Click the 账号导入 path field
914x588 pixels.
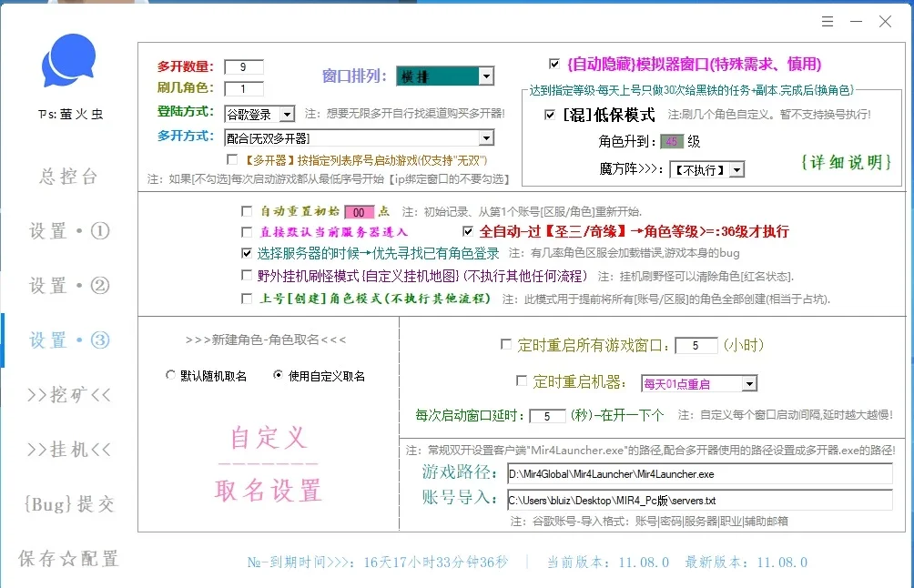click(699, 500)
